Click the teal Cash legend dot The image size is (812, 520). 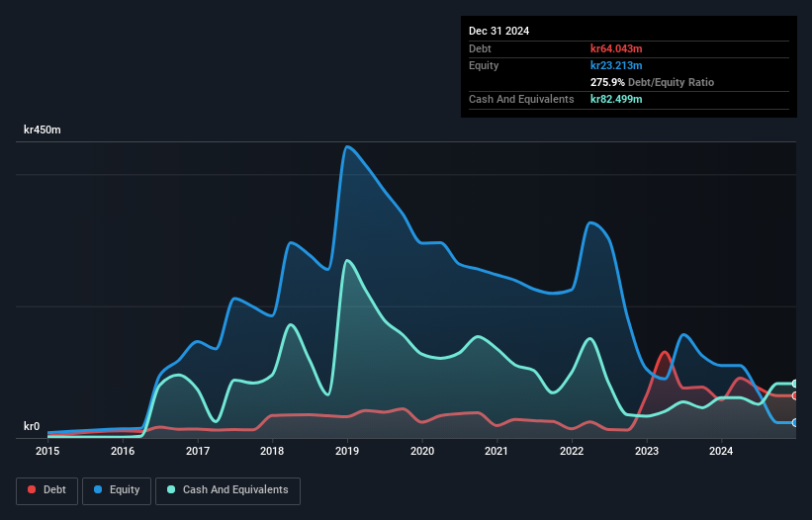[x=171, y=489]
